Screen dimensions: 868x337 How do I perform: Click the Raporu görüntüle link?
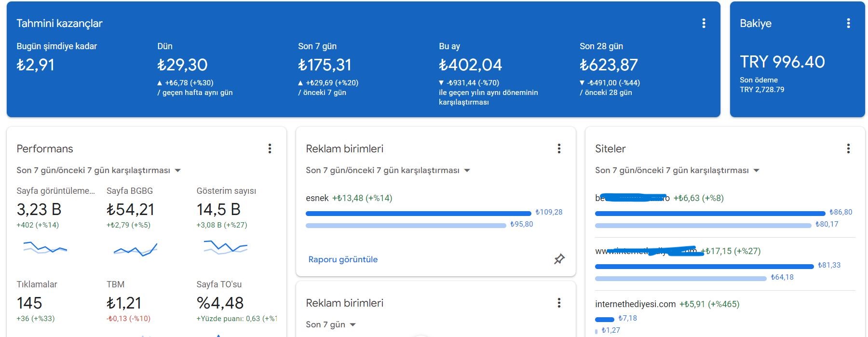(343, 259)
